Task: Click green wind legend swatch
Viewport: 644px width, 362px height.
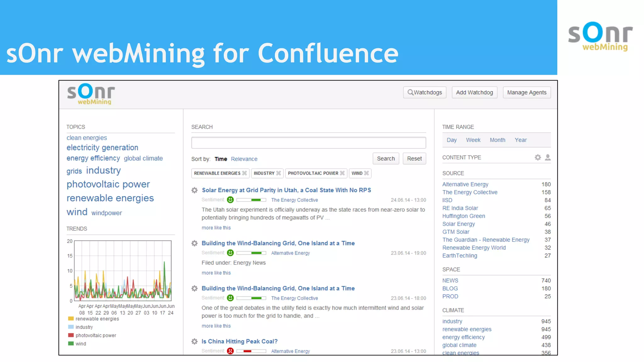Action: click(71, 344)
